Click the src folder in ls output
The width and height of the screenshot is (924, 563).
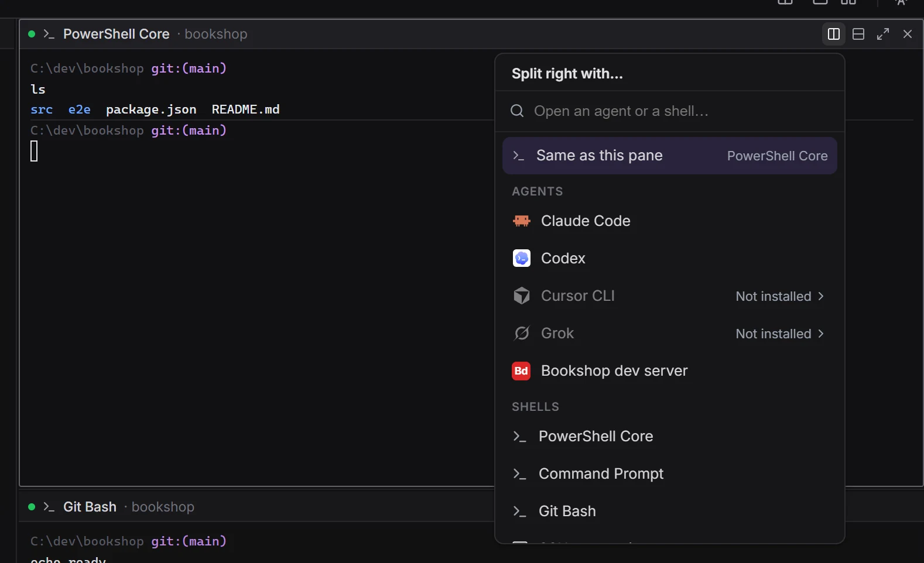tap(42, 109)
